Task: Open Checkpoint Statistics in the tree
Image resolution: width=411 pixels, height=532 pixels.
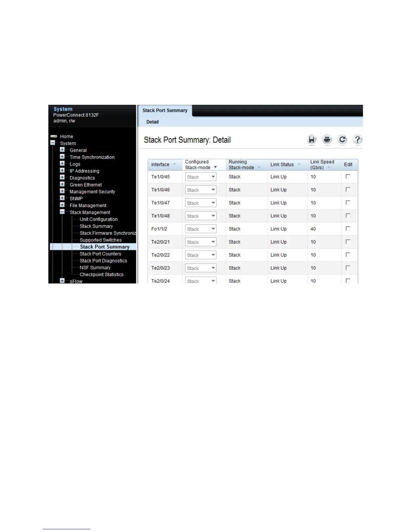Action: tap(101, 274)
